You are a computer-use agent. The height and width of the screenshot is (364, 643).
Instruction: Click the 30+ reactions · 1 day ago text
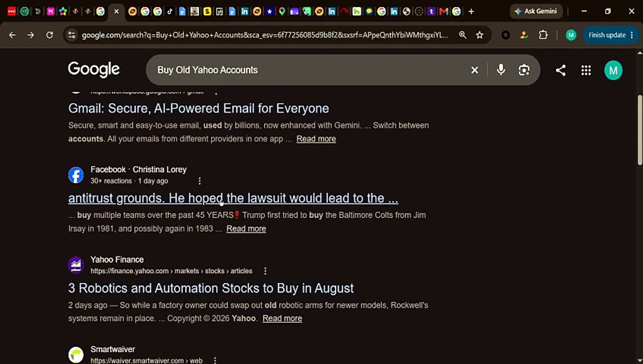(x=129, y=181)
